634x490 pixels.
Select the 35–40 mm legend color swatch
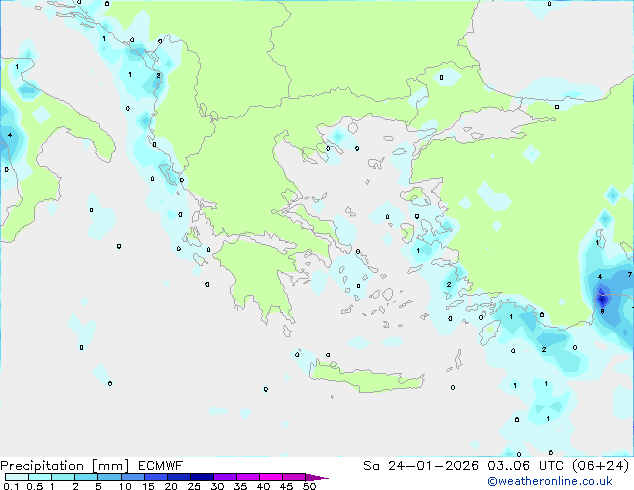pos(247,477)
